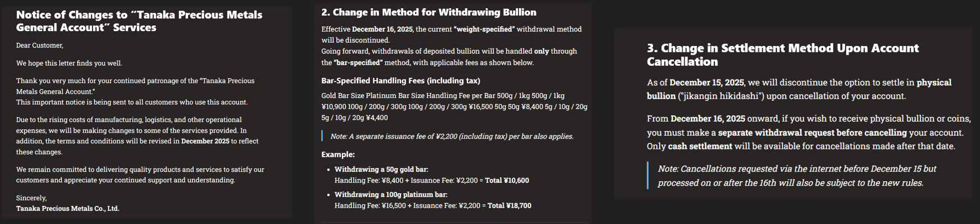This screenshot has height=224, width=980.
Task: Click heading "2. Change in Method for Withdrawing Bullion"
Action: [x=428, y=12]
